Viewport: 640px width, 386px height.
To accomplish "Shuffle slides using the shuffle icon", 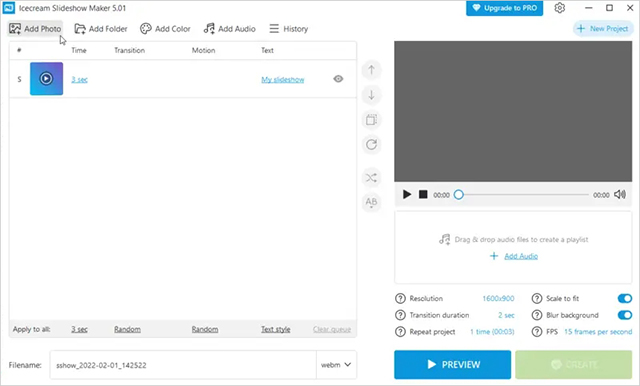I will 371,178.
